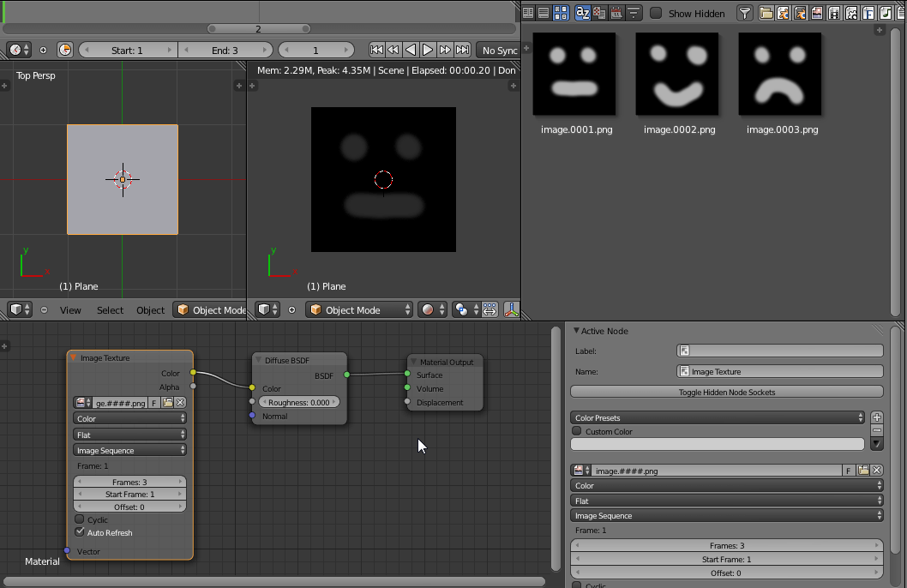Open the Color Presets dropdown
The width and height of the screenshot is (907, 588).
click(x=718, y=418)
